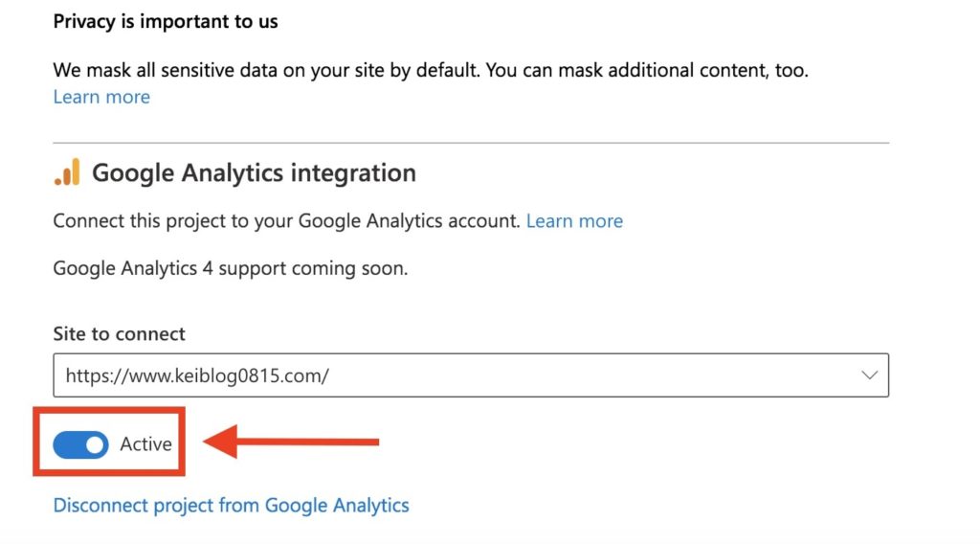The height and width of the screenshot is (544, 980).
Task: Turn off the Active toggle switch
Action: [80, 444]
